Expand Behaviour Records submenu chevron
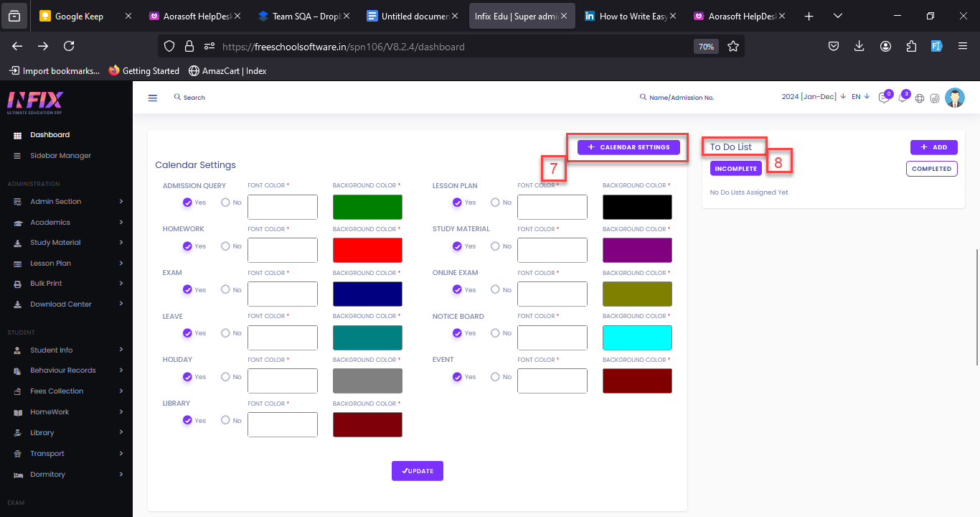Viewport: 980px width, 517px height. pos(121,371)
